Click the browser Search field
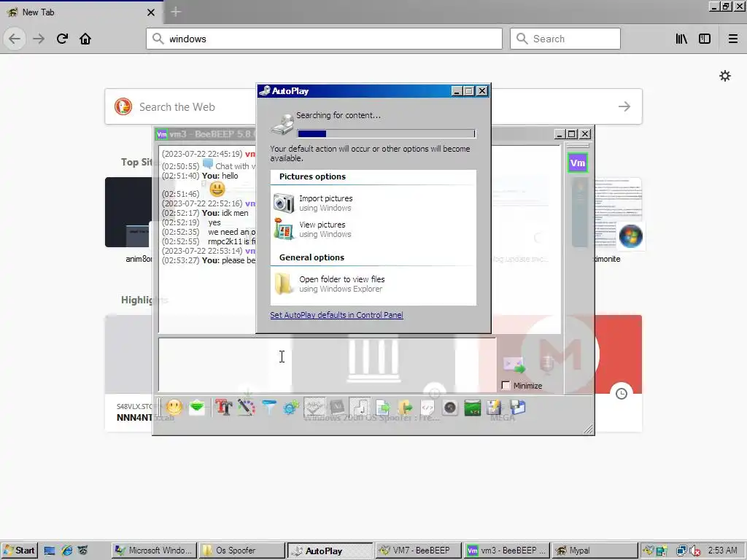The height and width of the screenshot is (560, 747). (565, 39)
